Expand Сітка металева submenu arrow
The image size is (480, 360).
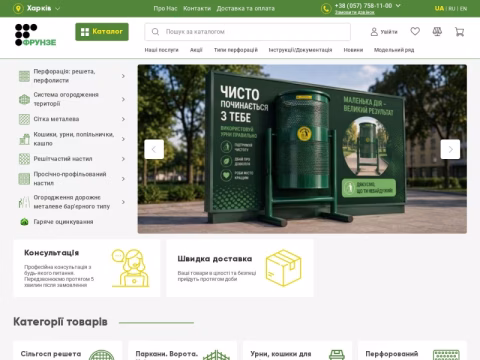(123, 119)
